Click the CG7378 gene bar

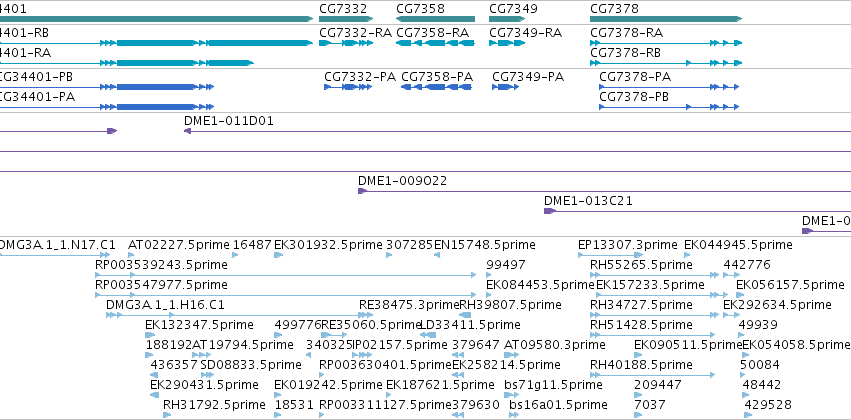(x=666, y=19)
